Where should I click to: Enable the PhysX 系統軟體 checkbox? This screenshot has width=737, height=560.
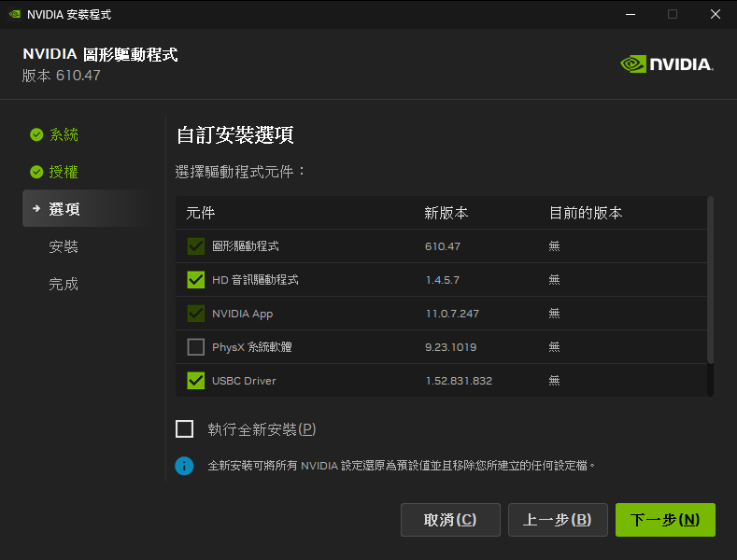195,347
